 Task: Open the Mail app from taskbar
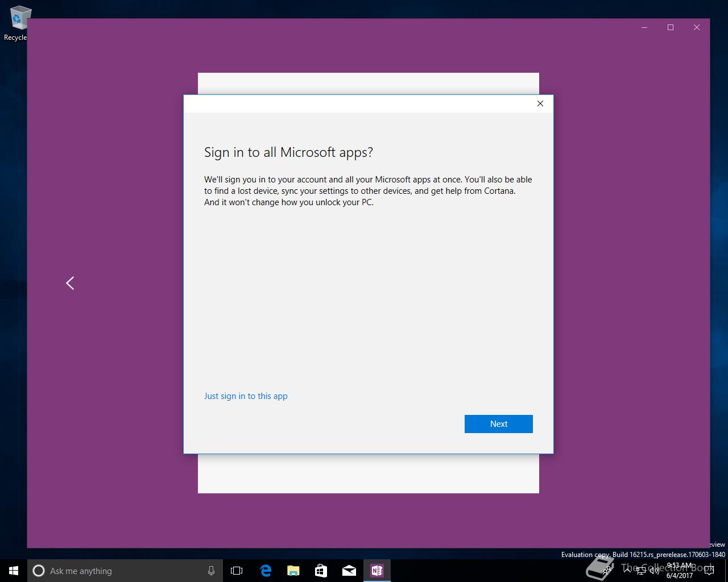pyautogui.click(x=349, y=571)
